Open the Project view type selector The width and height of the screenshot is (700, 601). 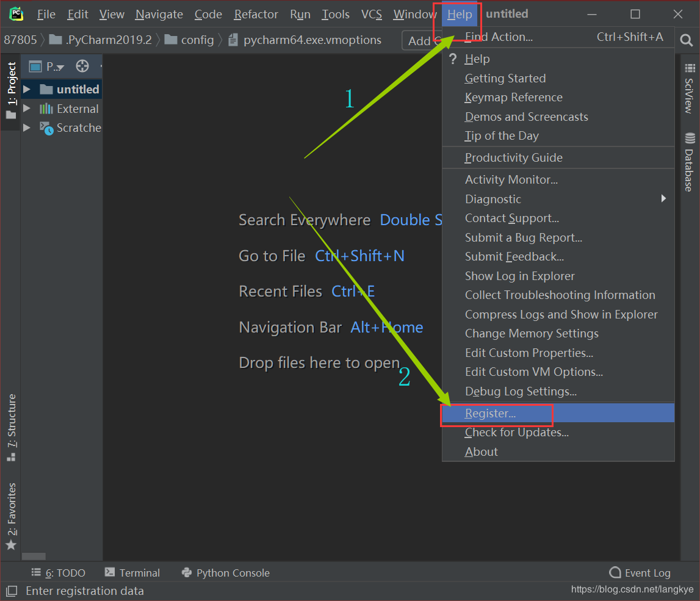click(x=47, y=67)
